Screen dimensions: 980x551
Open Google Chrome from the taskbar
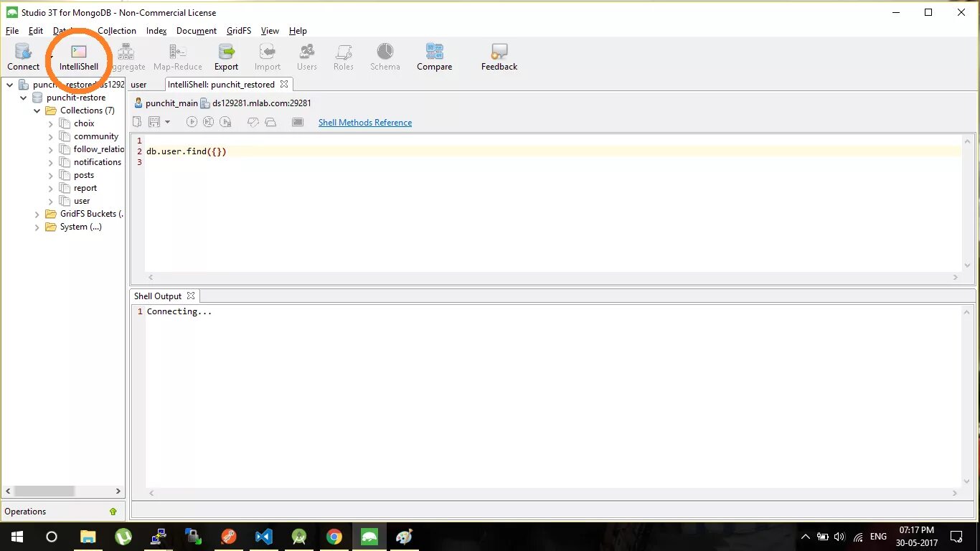[x=334, y=537]
